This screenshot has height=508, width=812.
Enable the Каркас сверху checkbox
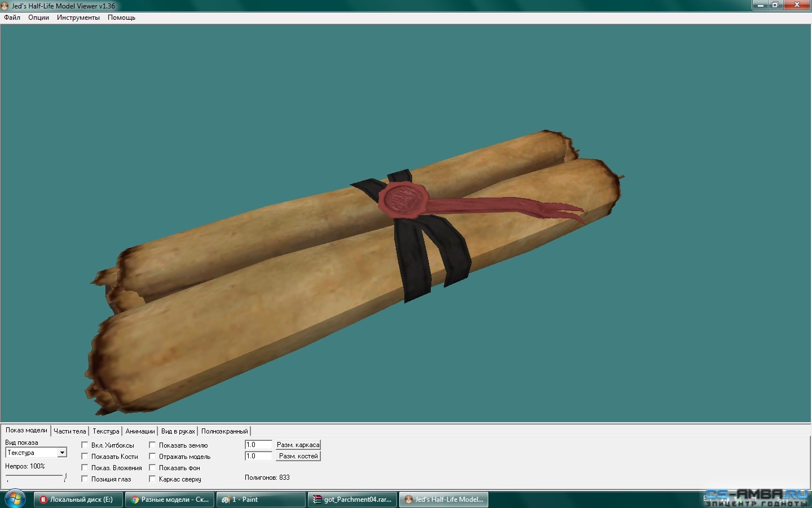(153, 479)
